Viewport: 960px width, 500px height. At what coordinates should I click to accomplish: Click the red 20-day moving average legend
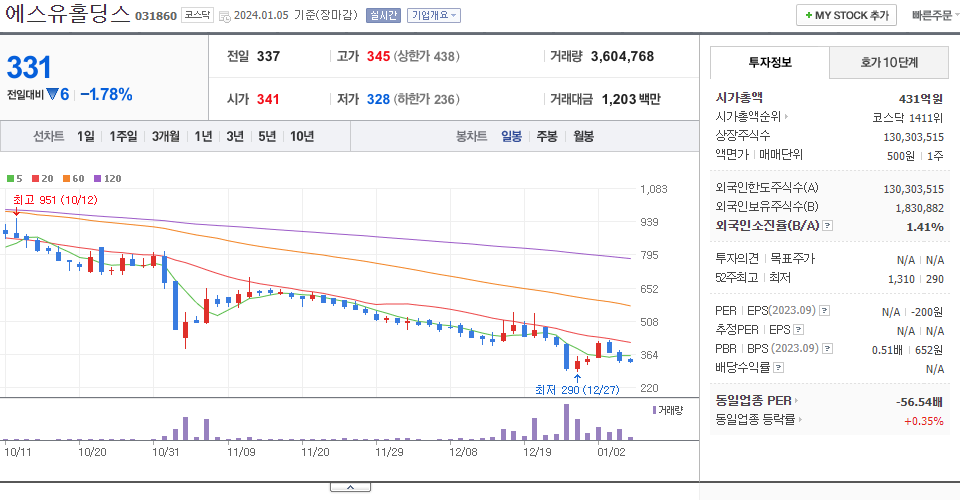pyautogui.click(x=43, y=179)
